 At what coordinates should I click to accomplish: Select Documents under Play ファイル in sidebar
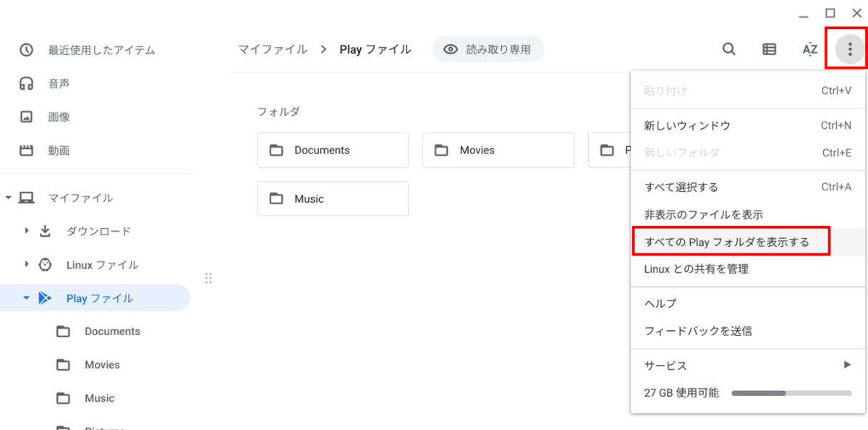pos(112,332)
